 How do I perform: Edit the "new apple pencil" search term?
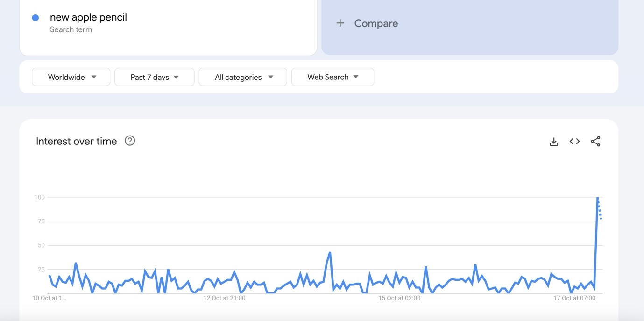tap(88, 17)
